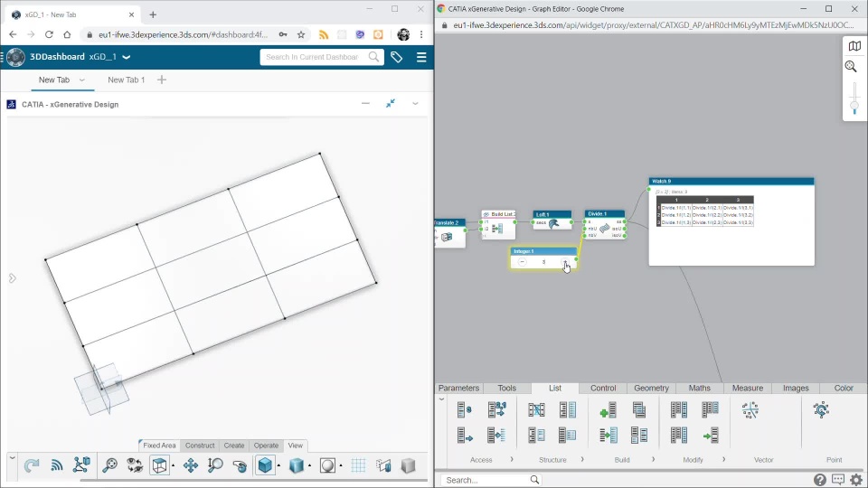This screenshot has width=868, height=488.
Task: Click the Build List node icon
Action: click(x=497, y=229)
